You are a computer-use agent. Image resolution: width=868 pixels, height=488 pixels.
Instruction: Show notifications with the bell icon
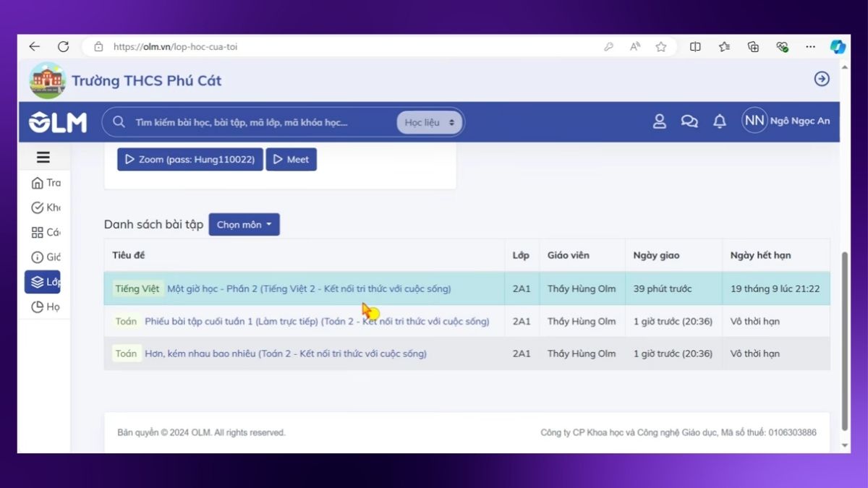click(x=720, y=121)
